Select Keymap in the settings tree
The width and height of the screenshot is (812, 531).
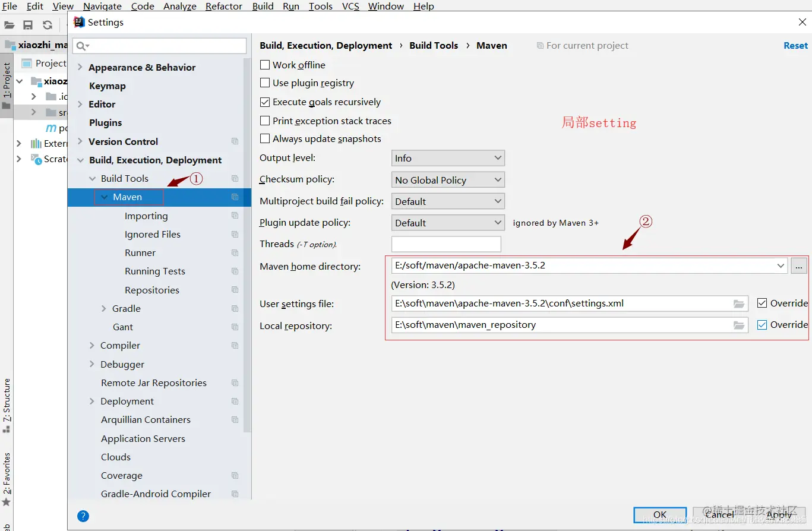(108, 86)
